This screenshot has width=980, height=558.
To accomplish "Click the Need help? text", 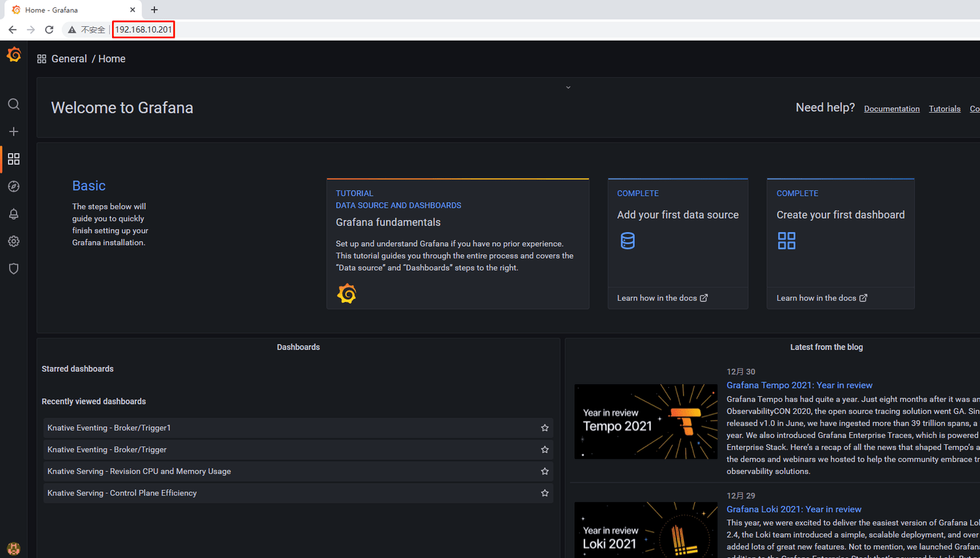I will pos(825,108).
